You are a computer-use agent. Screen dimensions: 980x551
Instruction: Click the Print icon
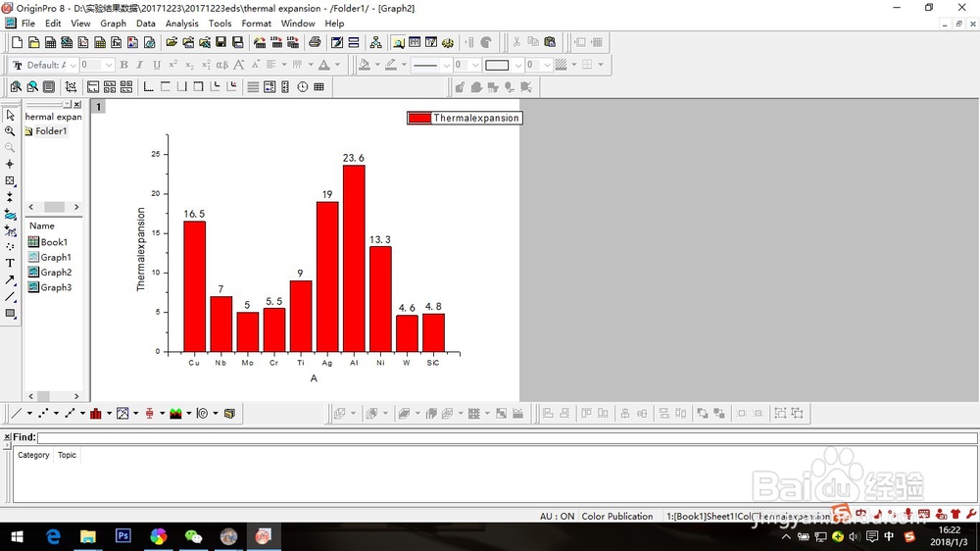(315, 42)
